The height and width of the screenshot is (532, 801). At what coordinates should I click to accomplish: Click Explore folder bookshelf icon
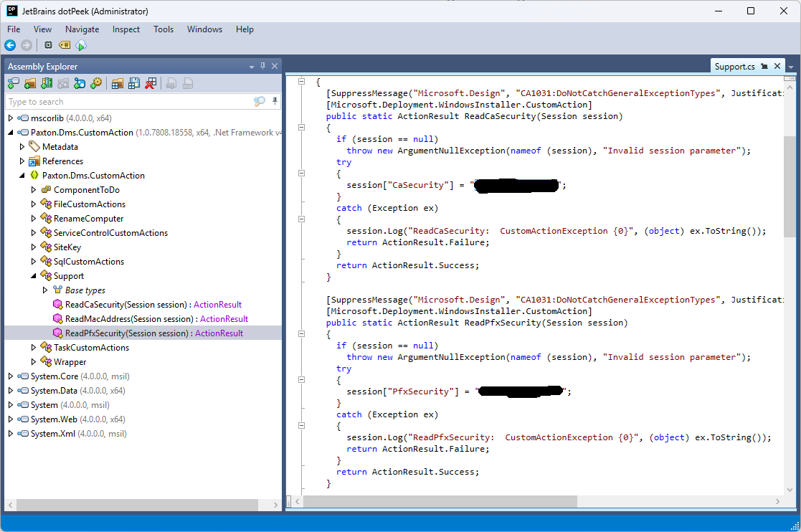coord(47,84)
